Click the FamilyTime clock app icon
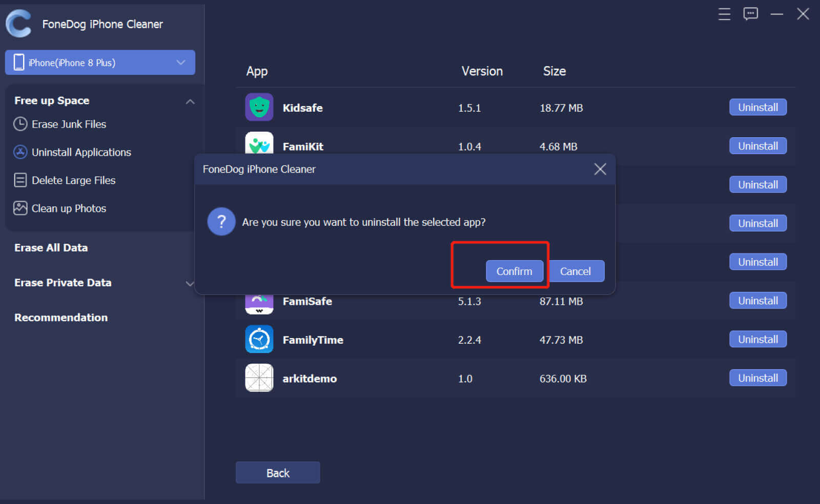The image size is (820, 504). (259, 339)
